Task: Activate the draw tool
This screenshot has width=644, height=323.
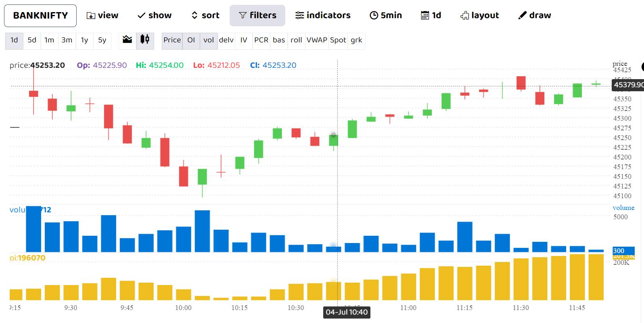Action: (535, 15)
